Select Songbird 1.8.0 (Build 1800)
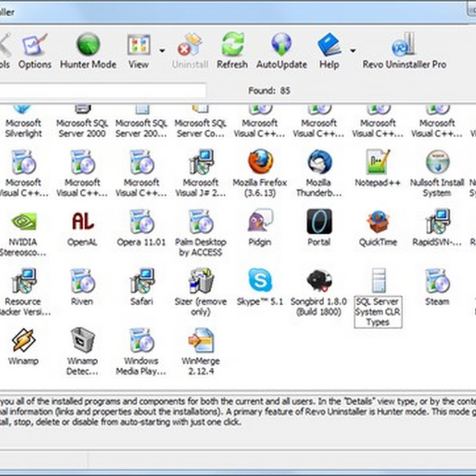Image resolution: width=476 pixels, height=476 pixels. (x=319, y=293)
